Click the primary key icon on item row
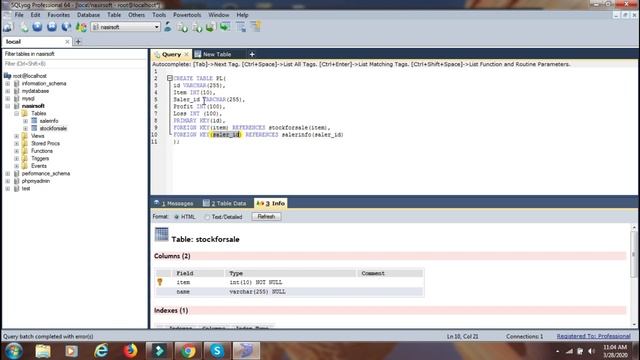The image size is (640, 360). click(x=160, y=282)
